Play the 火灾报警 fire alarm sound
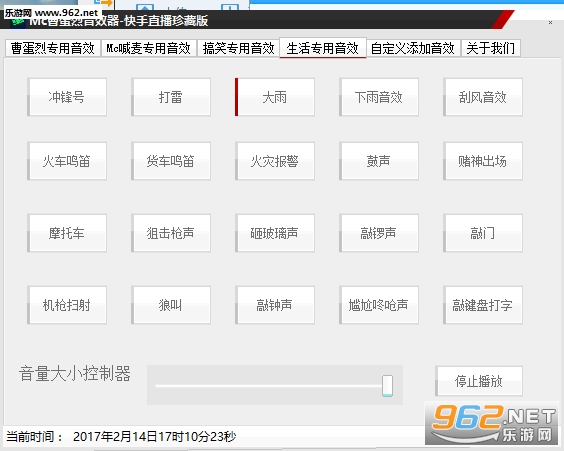The width and height of the screenshot is (564, 451). point(275,161)
